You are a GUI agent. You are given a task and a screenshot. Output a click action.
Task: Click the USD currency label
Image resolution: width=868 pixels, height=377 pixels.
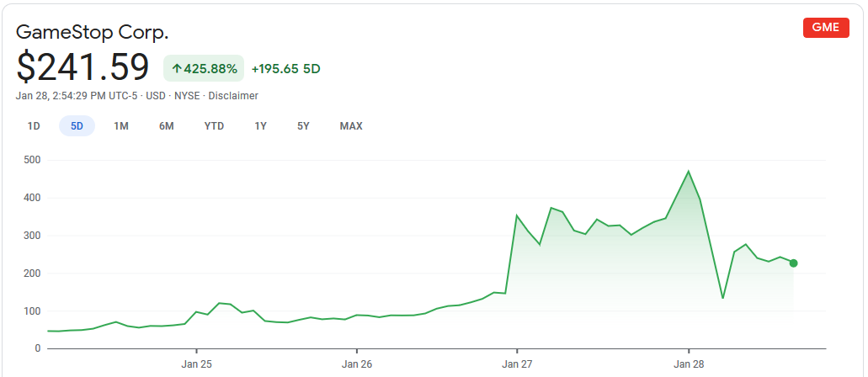[156, 96]
